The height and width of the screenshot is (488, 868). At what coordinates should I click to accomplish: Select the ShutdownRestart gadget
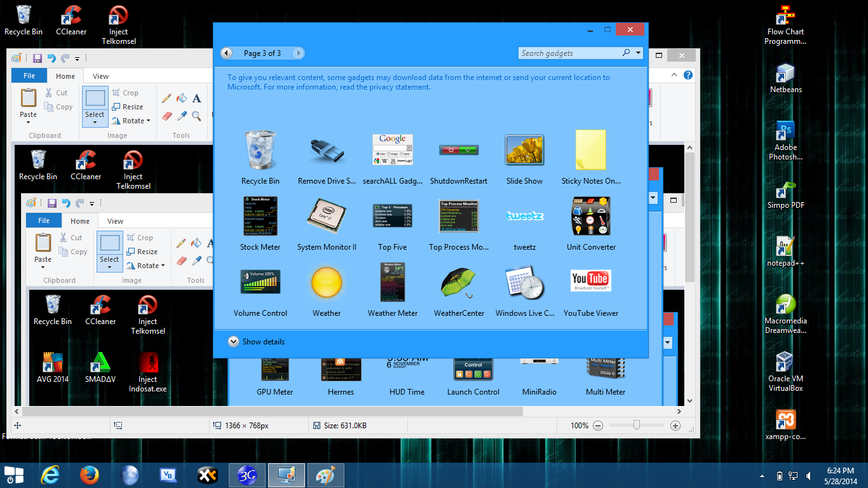pos(459,150)
